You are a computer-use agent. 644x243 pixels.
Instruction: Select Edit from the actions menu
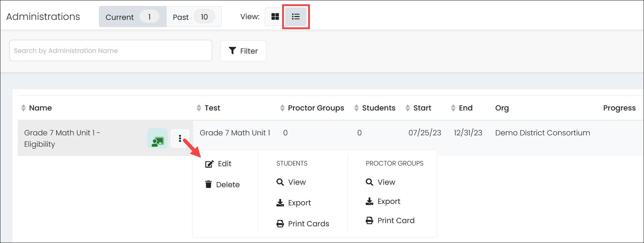point(218,164)
